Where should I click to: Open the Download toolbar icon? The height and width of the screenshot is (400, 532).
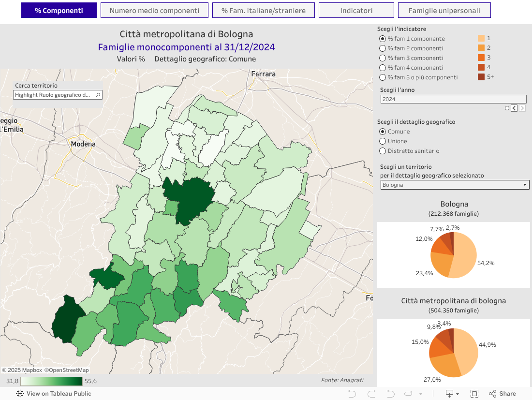pos(450,394)
